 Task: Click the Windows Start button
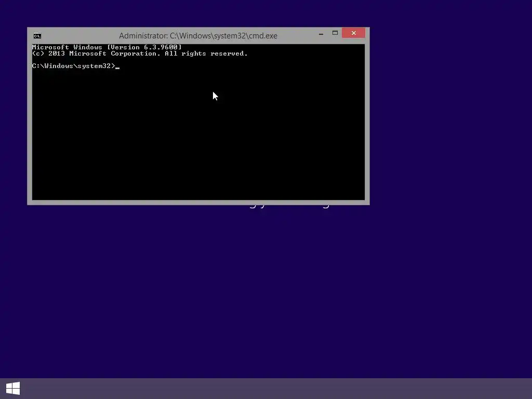click(13, 389)
